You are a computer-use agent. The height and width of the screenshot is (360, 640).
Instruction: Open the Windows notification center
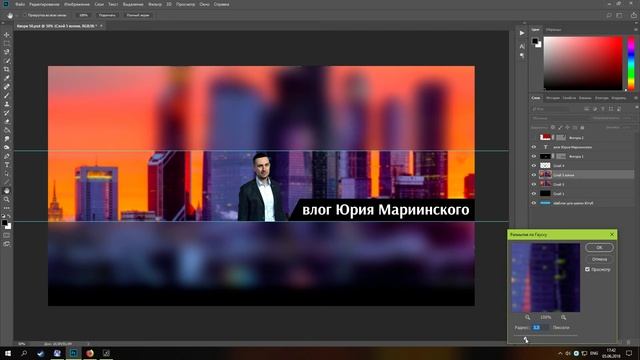629,353
